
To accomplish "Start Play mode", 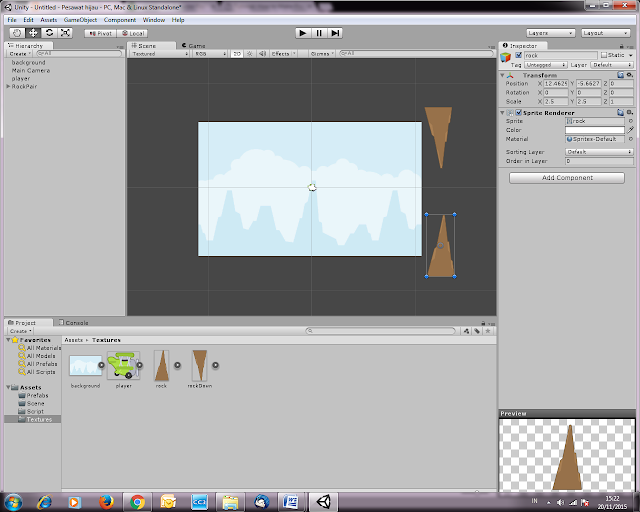I will pos(303,33).
